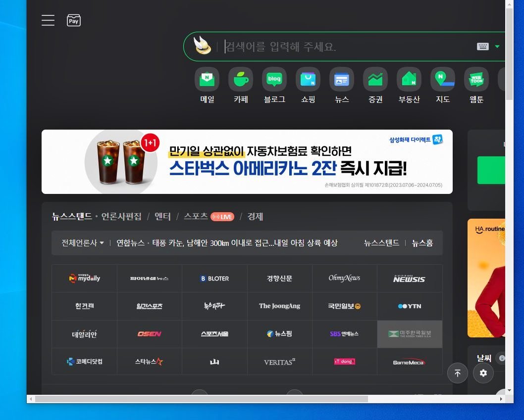Click the Starbucks Americano insurance banner ad
This screenshot has height=420, width=524.
247,162
